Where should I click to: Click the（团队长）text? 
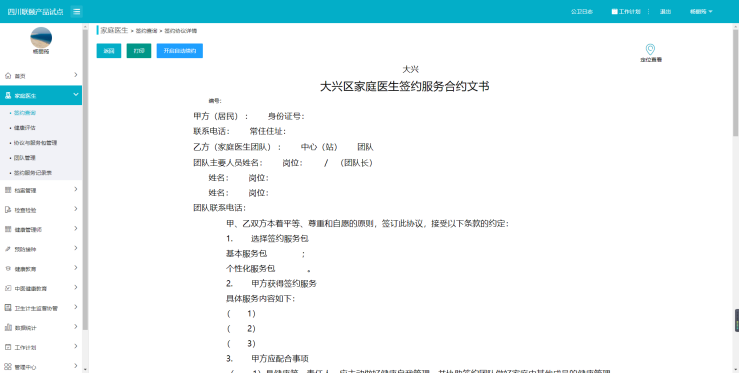coord(357,163)
